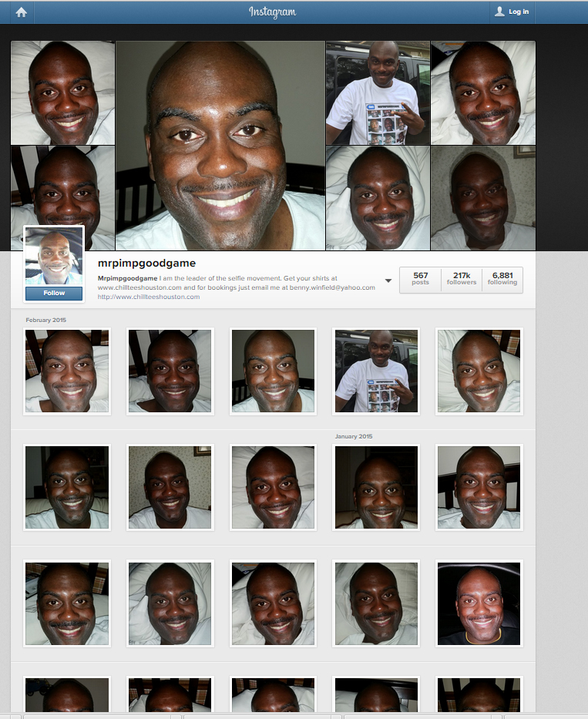Click the "February 2015" date label
Viewport: 588px width, 719px height.
click(46, 320)
